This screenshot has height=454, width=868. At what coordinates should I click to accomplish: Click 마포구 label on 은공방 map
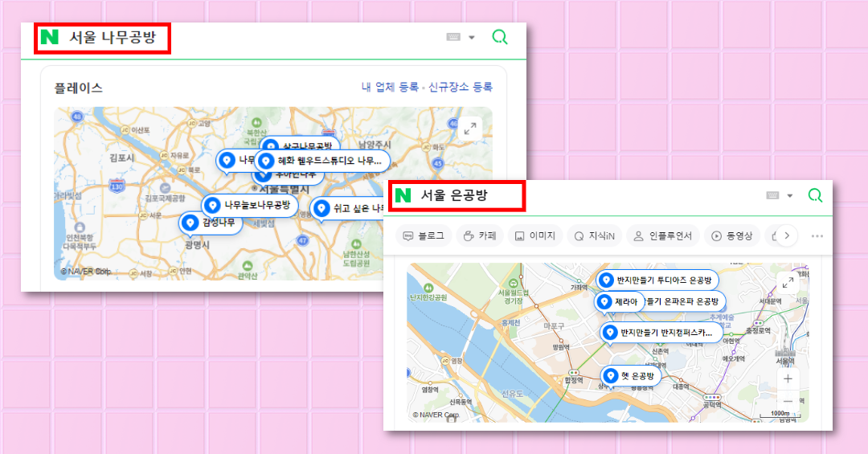click(554, 327)
